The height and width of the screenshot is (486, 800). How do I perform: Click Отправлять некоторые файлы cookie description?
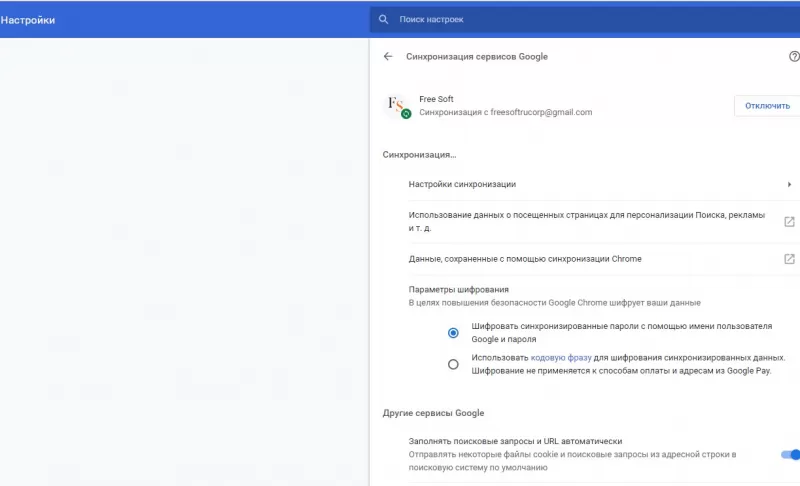572,461
